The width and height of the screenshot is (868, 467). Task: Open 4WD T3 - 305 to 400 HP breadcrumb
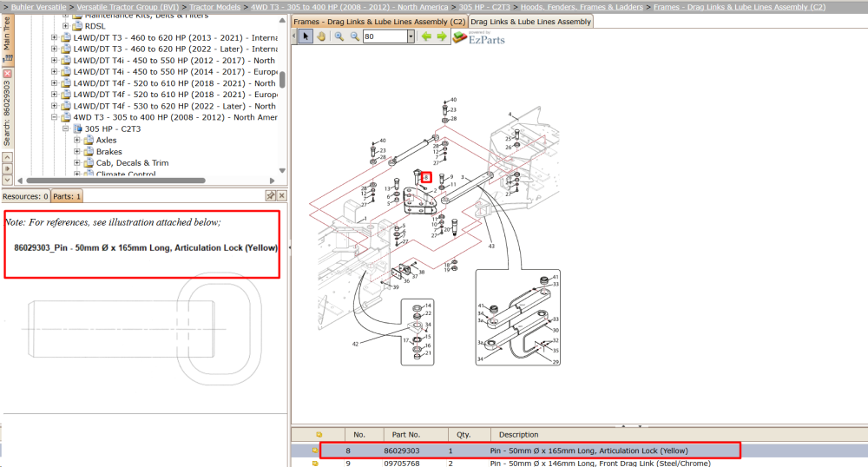point(349,7)
